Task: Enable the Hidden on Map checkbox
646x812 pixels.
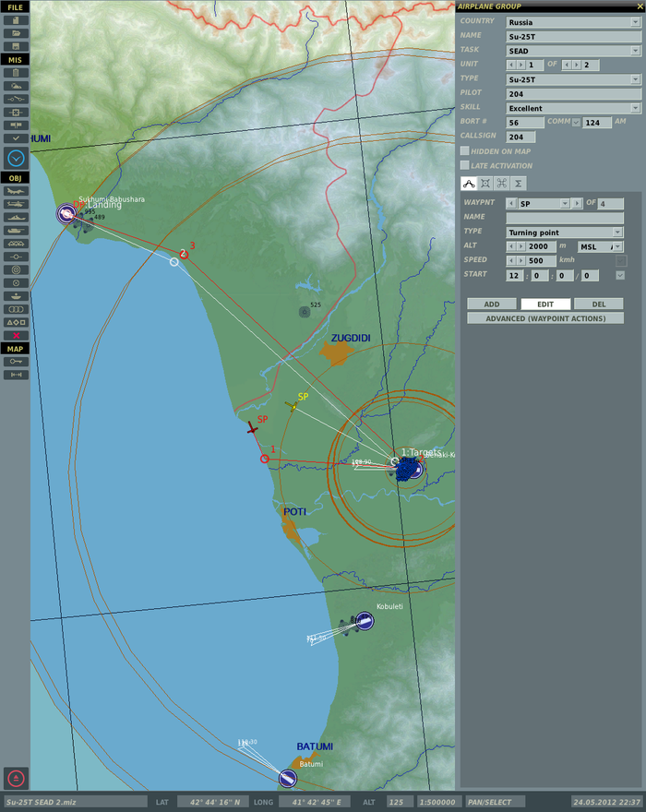Action: (465, 150)
